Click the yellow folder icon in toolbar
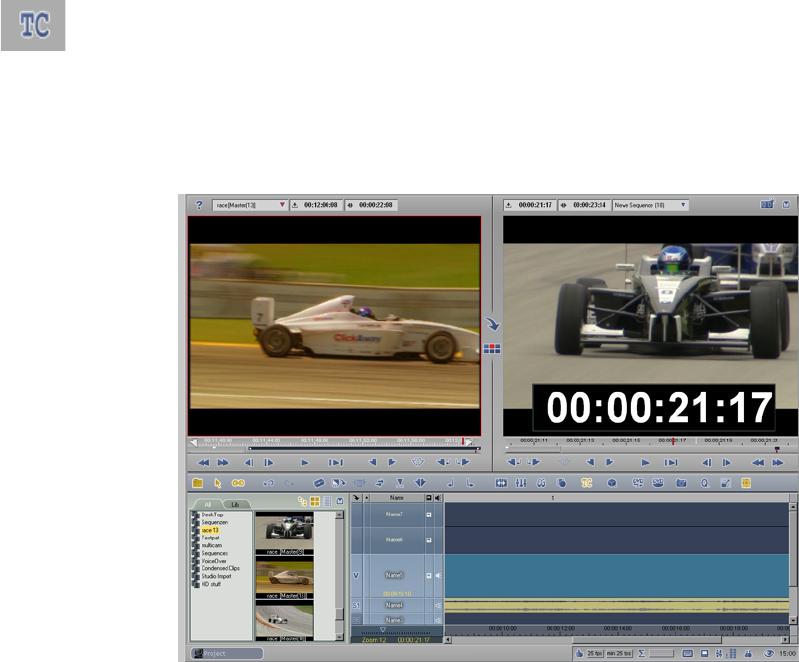This screenshot has height=662, width=799. point(198,482)
